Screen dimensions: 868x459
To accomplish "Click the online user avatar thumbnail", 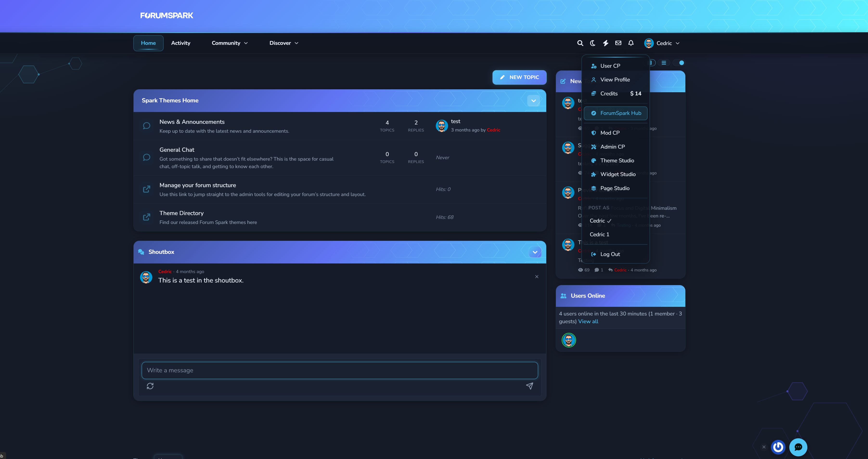I will tap(568, 340).
